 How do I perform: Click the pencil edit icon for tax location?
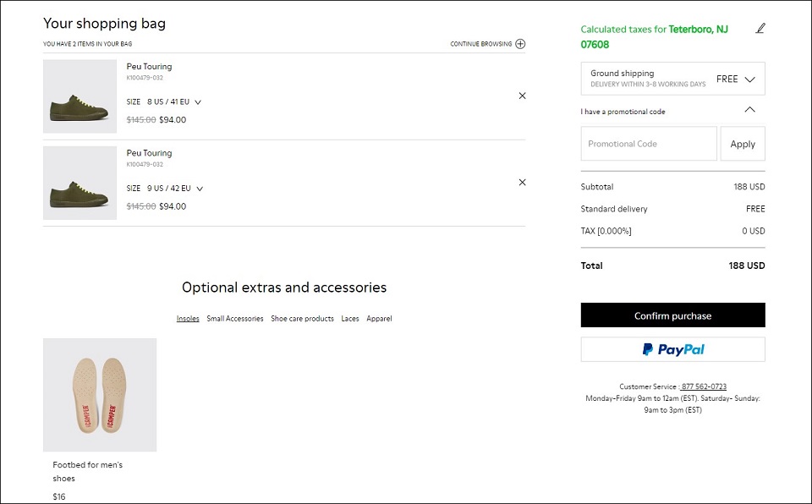coord(760,29)
